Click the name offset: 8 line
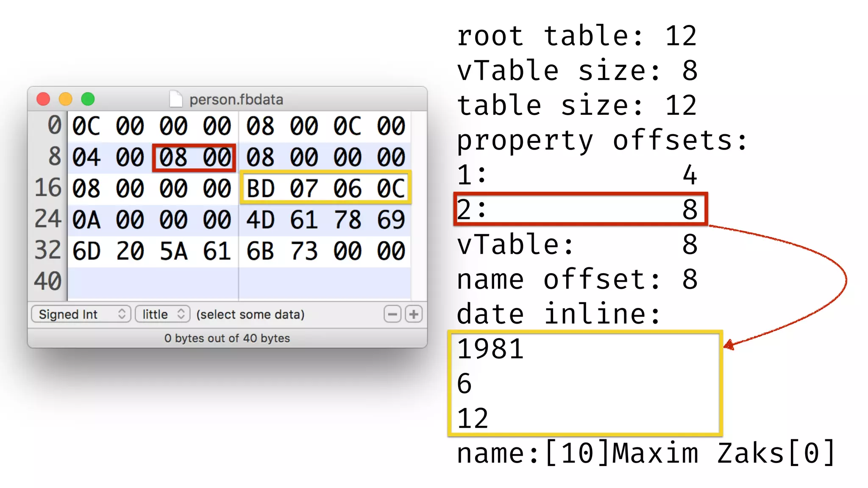This screenshot has width=868, height=488. pyautogui.click(x=577, y=279)
